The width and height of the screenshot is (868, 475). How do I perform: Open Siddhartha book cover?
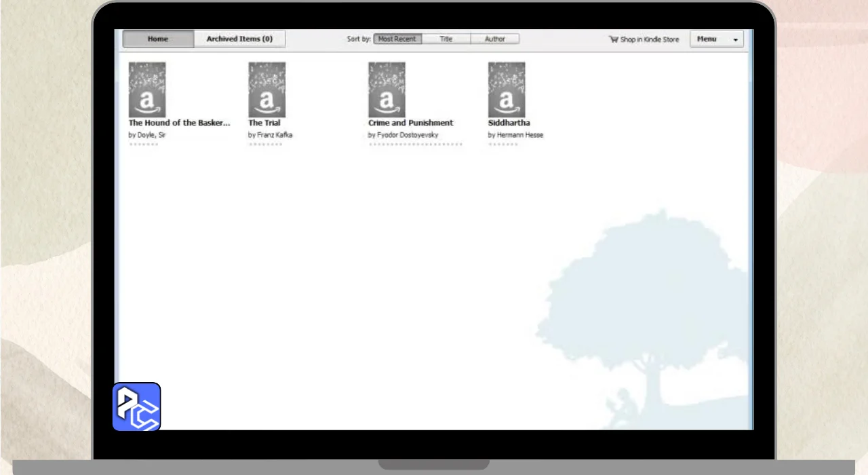(x=507, y=90)
